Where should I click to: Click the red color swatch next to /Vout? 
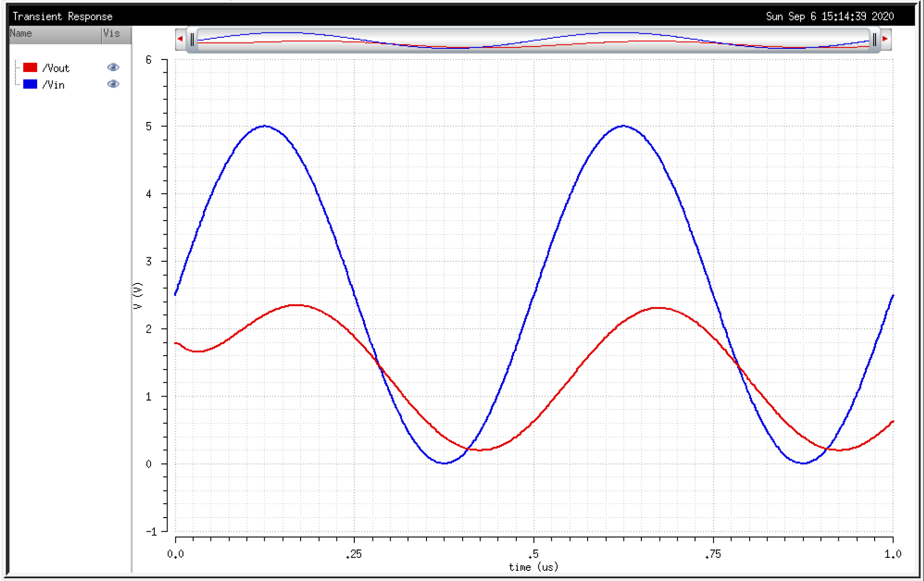(30, 67)
